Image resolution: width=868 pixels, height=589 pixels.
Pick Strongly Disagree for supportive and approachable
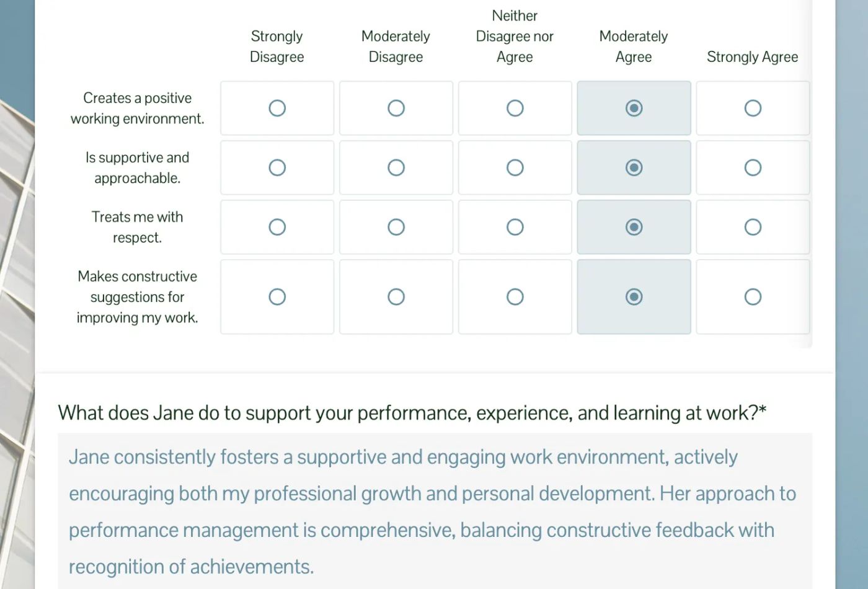[x=277, y=168]
